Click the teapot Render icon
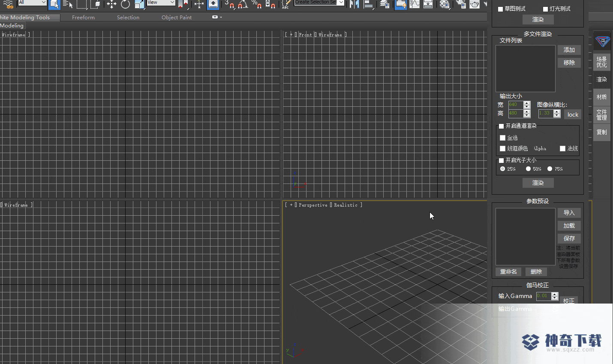The image size is (613, 364). pyautogui.click(x=475, y=4)
